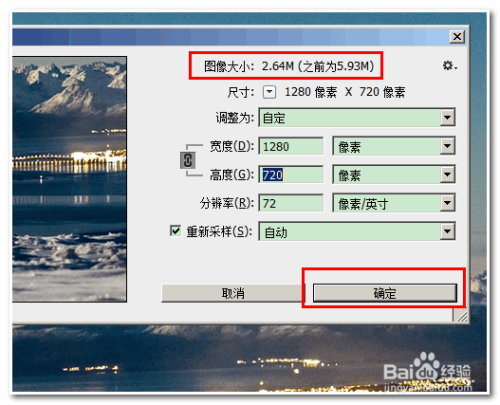500x405 pixels.
Task: Click the 1280 像素 X 720 像素 dimensions text
Action: pos(345,92)
